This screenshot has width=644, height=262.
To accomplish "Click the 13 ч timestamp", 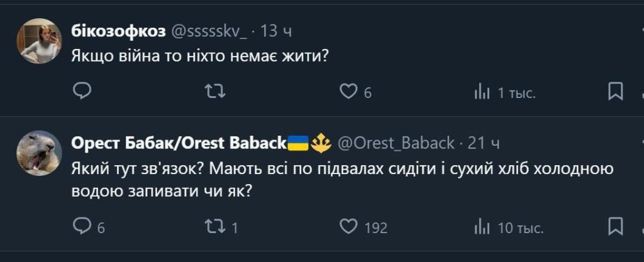I will pyautogui.click(x=276, y=30).
